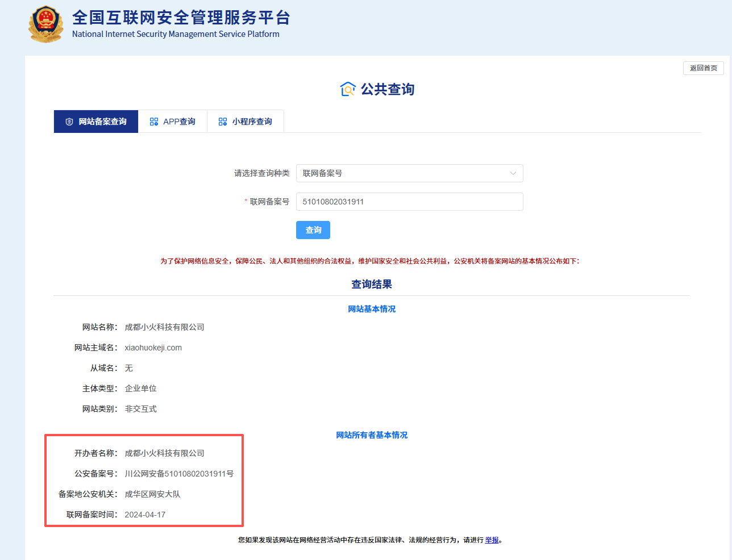The height and width of the screenshot is (560, 732).
Task: Click the grid icon on APP查询 tab
Action: [x=153, y=122]
